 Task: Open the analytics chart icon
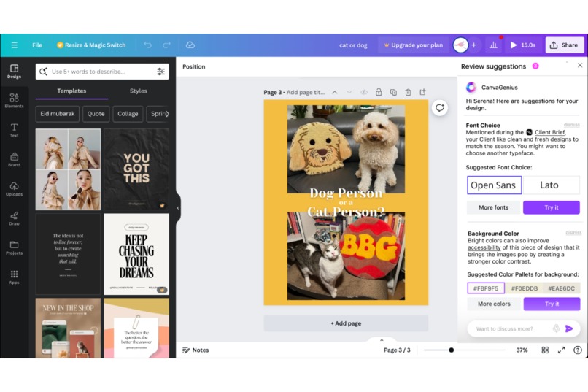click(493, 45)
